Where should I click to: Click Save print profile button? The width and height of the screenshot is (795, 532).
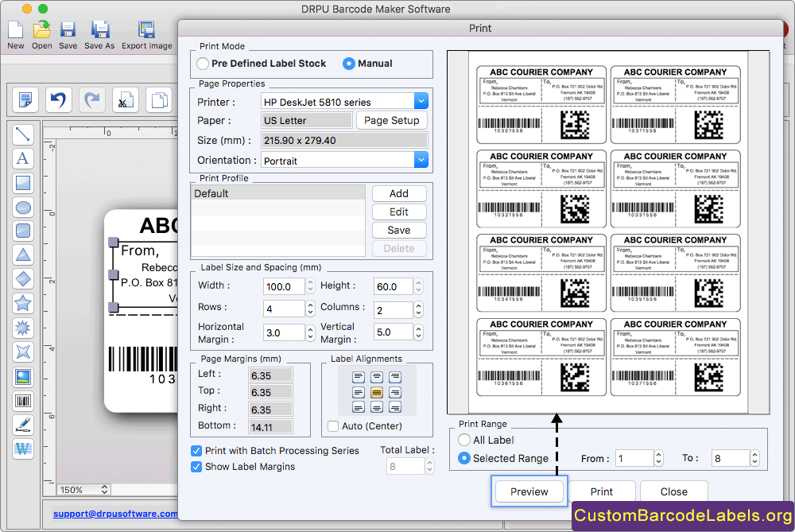(399, 231)
